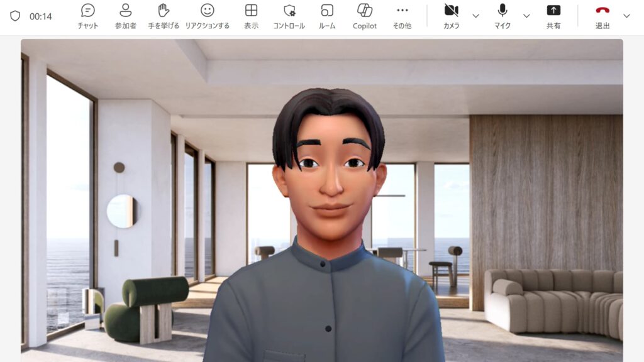Expand the camera options dropdown arrow
This screenshot has width=644, height=362.
pos(475,16)
